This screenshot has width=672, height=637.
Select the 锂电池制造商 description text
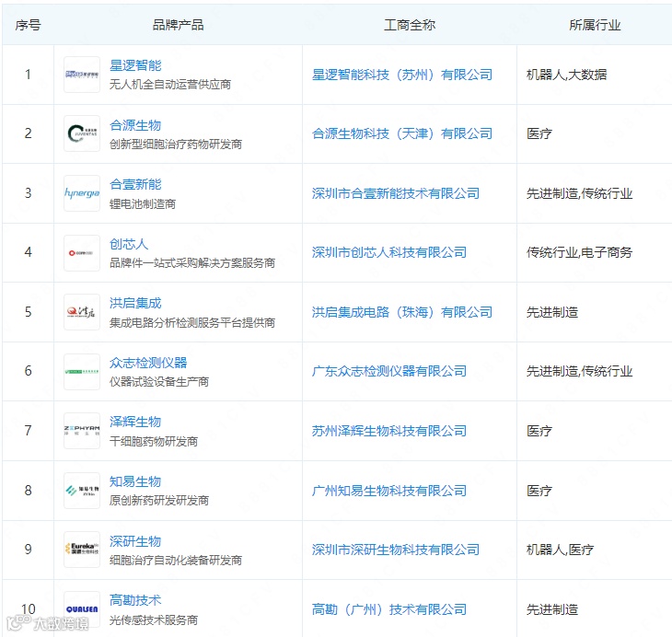(143, 203)
